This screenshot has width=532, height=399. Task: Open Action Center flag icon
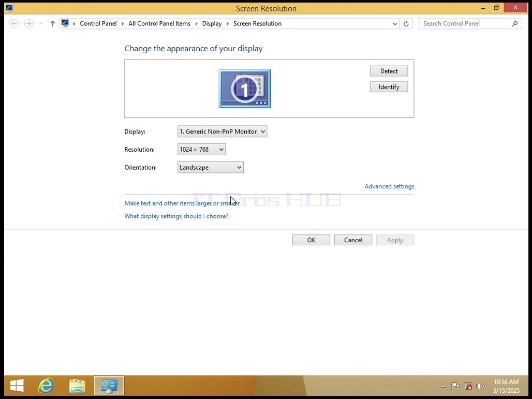click(x=455, y=386)
